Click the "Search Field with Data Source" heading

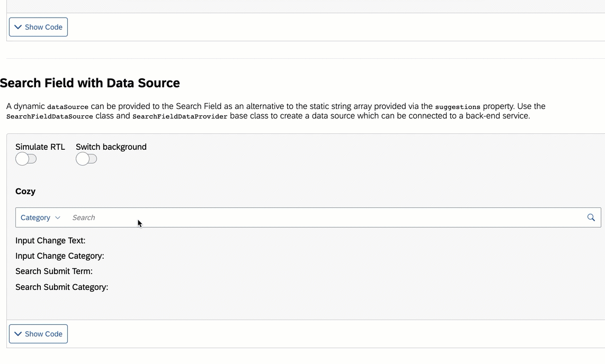90,83
